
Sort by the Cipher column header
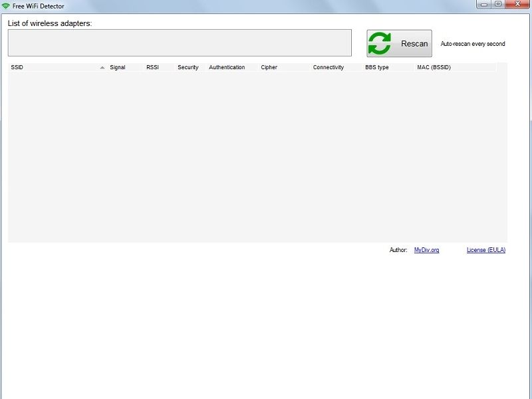point(284,67)
